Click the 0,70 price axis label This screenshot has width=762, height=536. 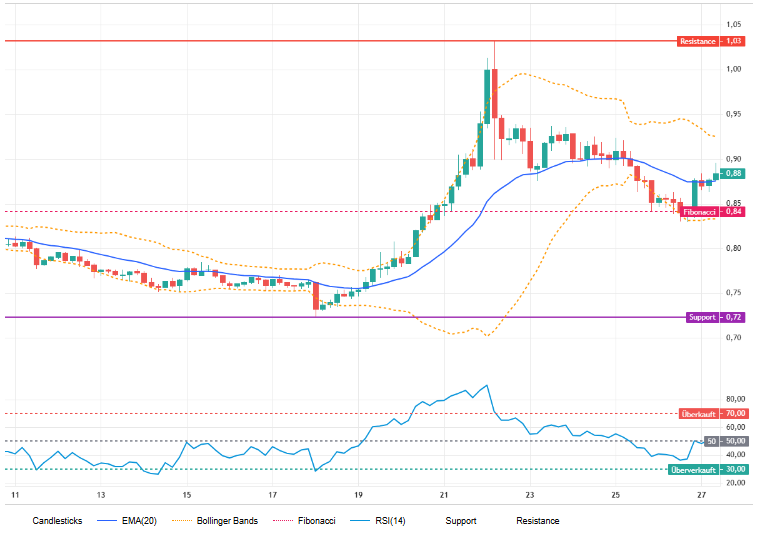pos(734,338)
